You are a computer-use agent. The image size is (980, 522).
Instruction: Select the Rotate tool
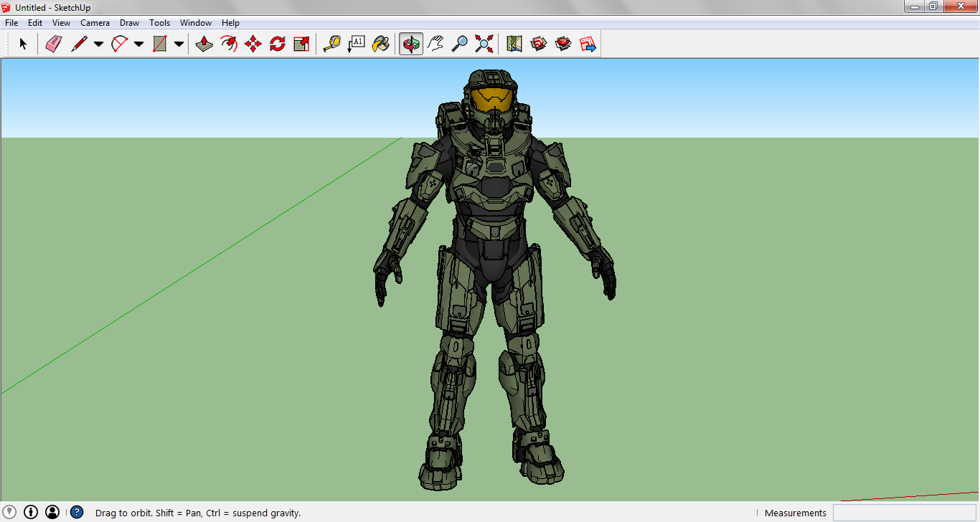click(277, 44)
